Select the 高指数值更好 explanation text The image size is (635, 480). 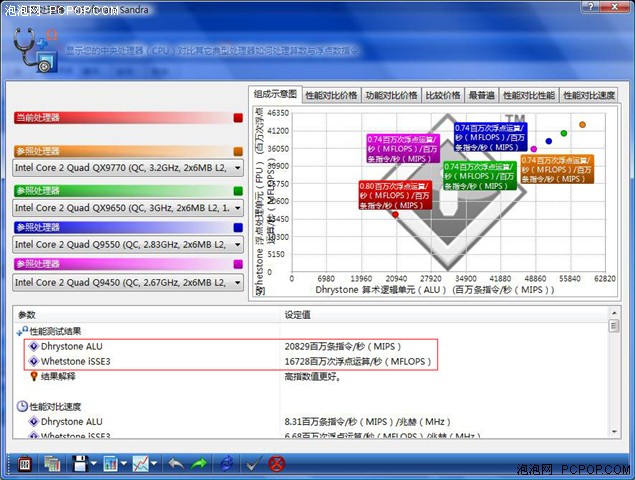[313, 376]
